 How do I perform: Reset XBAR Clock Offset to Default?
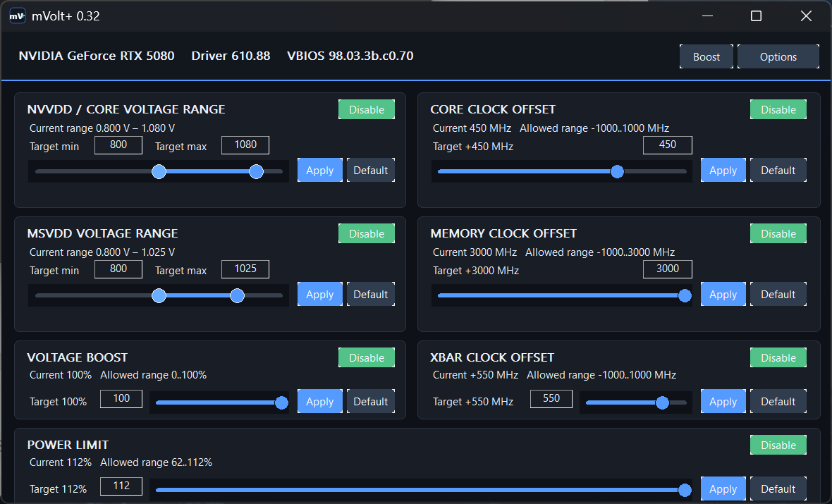[778, 402]
